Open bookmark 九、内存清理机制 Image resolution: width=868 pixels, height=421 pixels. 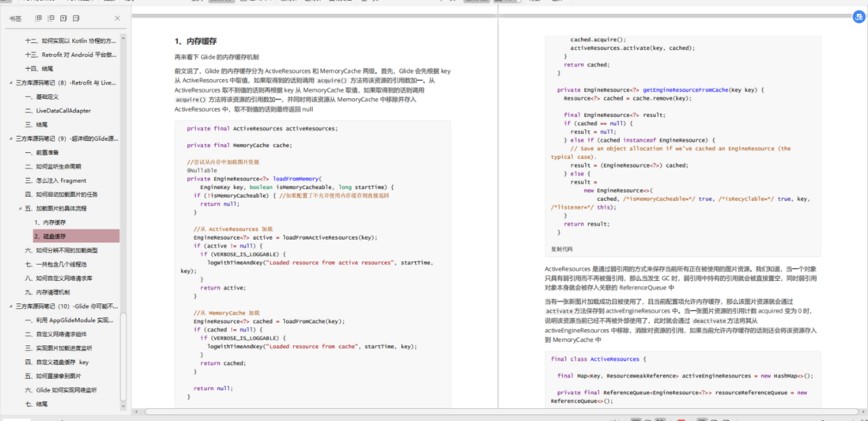[x=47, y=293]
